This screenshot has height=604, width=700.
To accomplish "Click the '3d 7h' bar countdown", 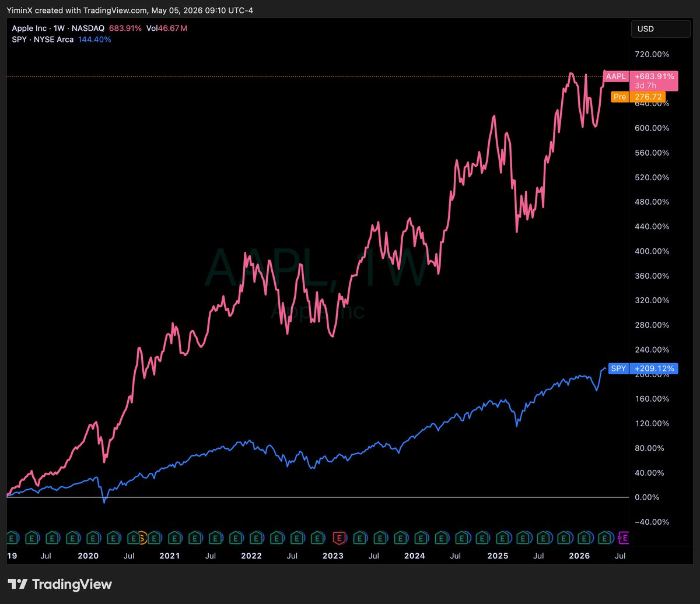I will click(646, 85).
